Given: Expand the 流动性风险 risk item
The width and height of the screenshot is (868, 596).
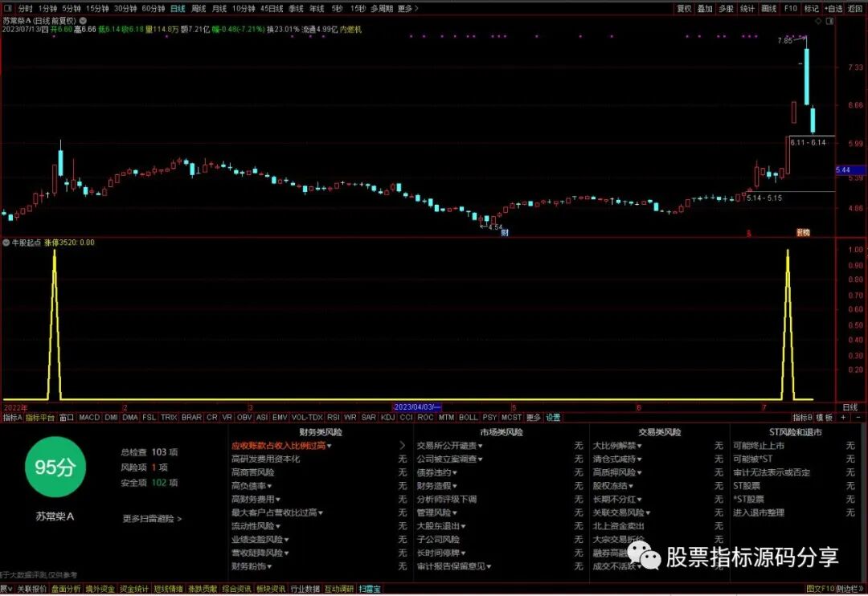Looking at the screenshot, I should [x=256, y=526].
